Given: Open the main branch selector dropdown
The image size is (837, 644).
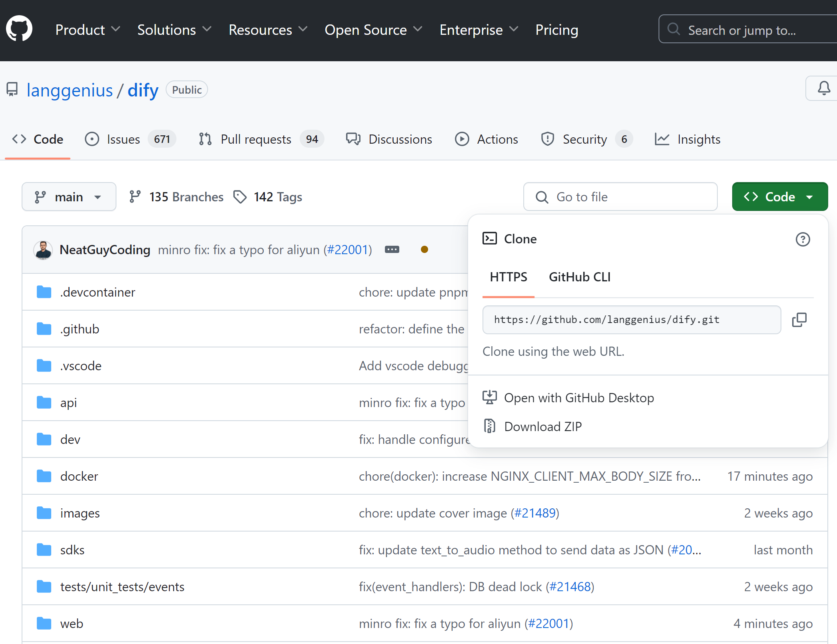Looking at the screenshot, I should click(x=69, y=197).
